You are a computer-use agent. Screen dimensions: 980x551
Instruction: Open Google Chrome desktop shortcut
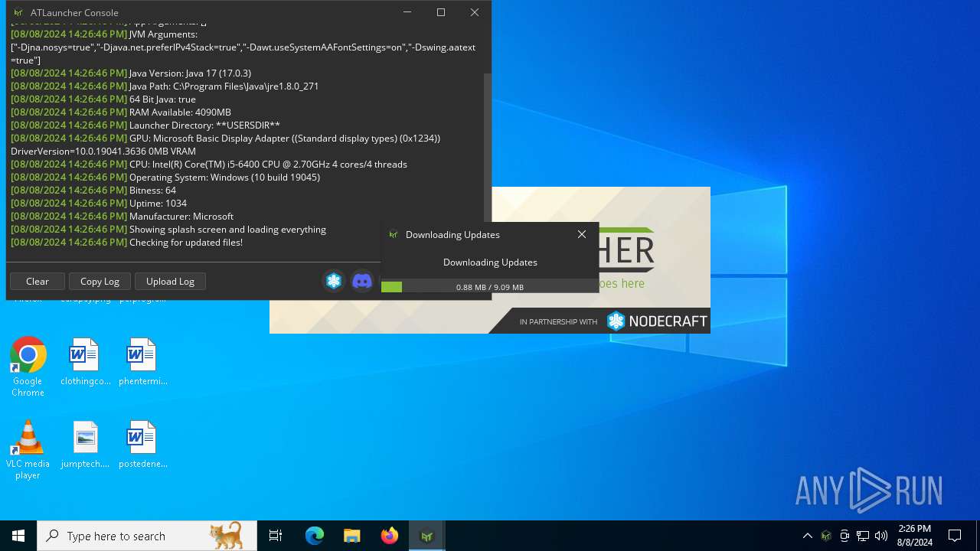(x=28, y=367)
